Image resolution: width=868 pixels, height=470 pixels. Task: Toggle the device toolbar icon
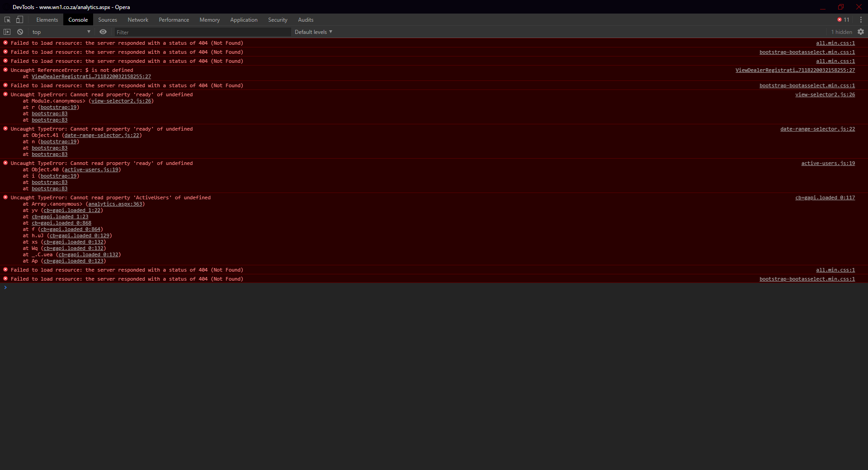point(19,19)
